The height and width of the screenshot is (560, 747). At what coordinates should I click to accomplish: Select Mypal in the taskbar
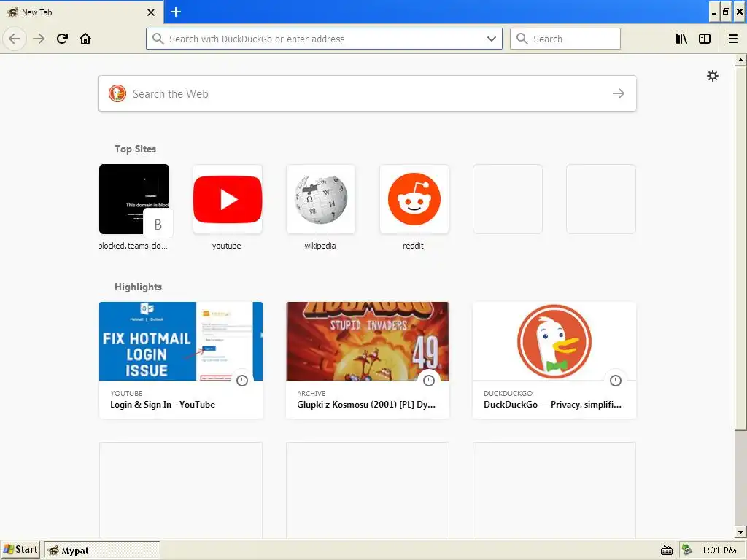click(x=102, y=551)
